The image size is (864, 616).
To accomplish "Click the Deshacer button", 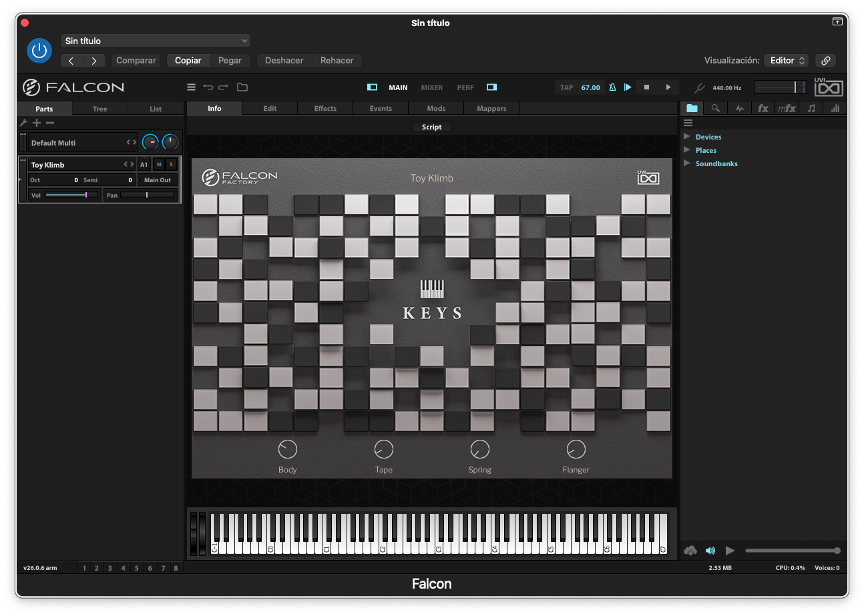I will [284, 61].
